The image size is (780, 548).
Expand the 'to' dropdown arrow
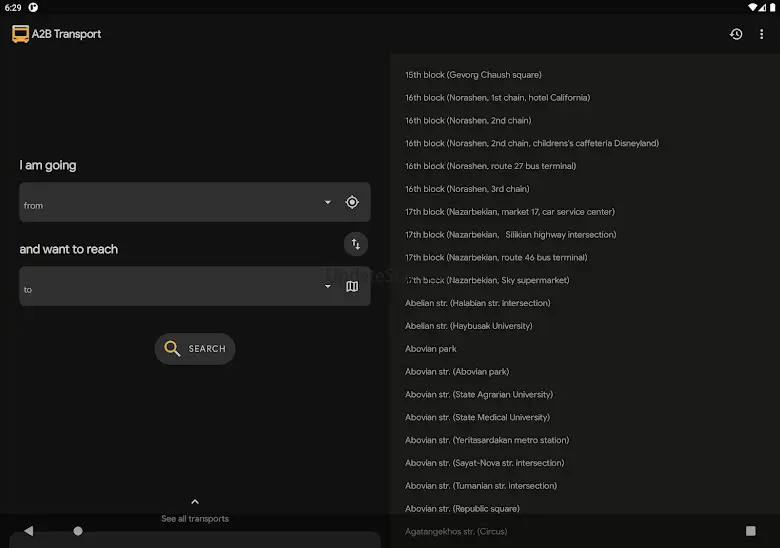327,287
